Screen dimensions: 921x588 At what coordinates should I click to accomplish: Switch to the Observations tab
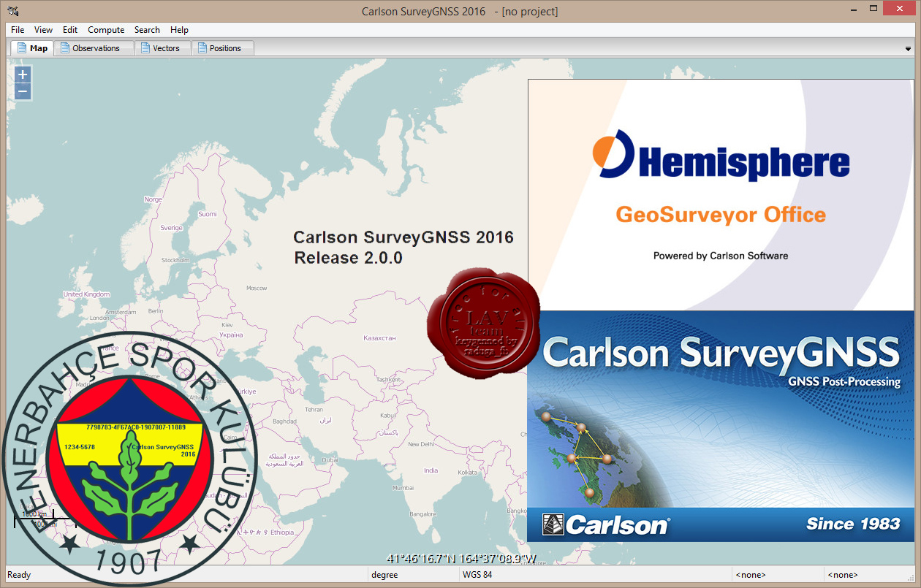click(x=94, y=48)
